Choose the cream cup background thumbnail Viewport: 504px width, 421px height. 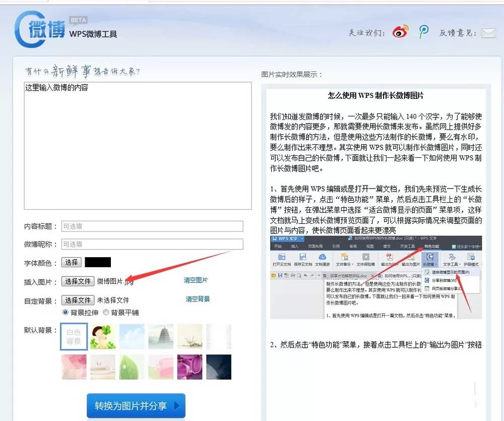pos(103,367)
